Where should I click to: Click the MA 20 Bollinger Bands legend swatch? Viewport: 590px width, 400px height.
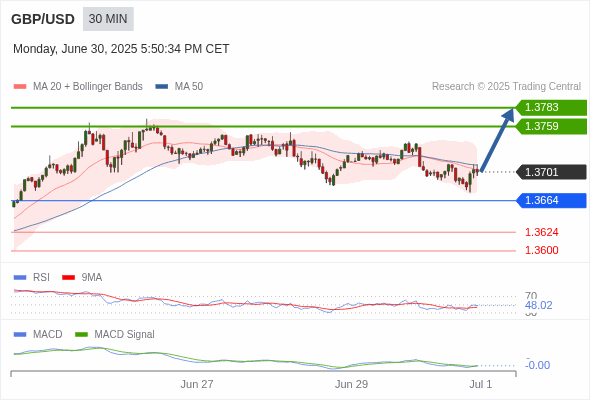[20, 87]
